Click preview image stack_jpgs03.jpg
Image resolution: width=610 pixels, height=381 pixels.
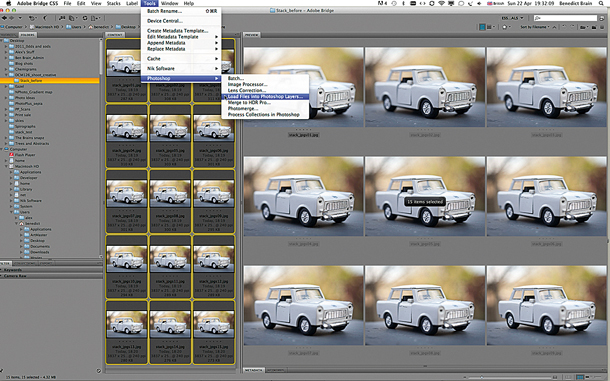[x=546, y=87]
